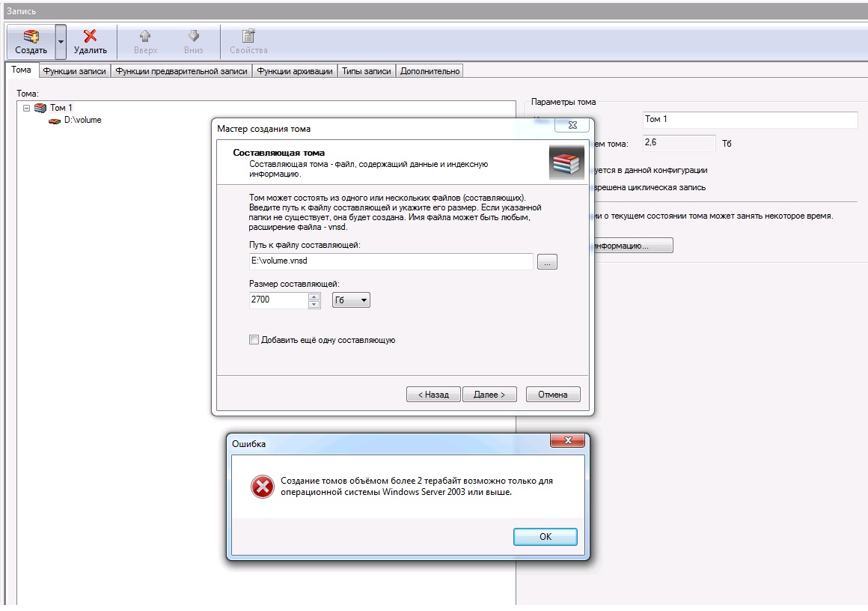This screenshot has width=868, height=611.
Task: Open the Создать dropdown arrow
Action: 61,43
